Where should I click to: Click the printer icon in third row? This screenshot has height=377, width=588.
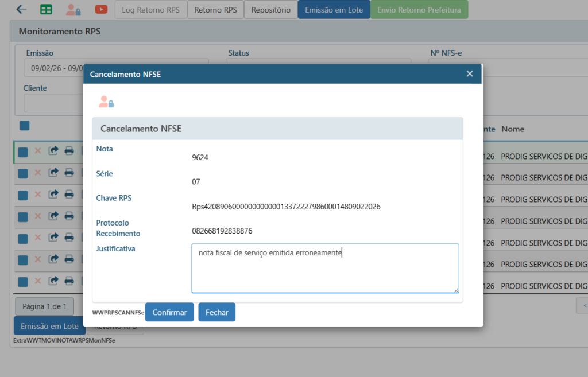pyautogui.click(x=69, y=194)
